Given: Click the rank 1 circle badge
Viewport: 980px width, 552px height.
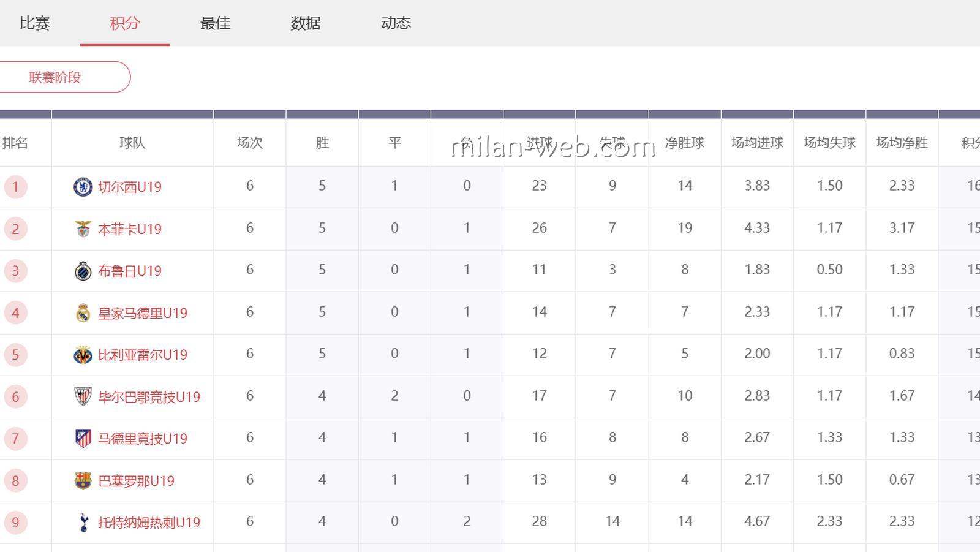Looking at the screenshot, I should coord(16,187).
